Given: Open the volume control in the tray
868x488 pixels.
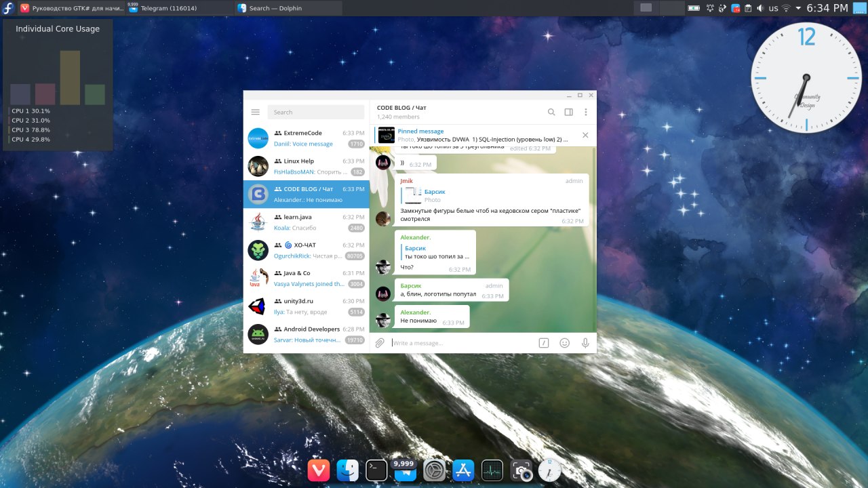Looking at the screenshot, I should tap(760, 8).
